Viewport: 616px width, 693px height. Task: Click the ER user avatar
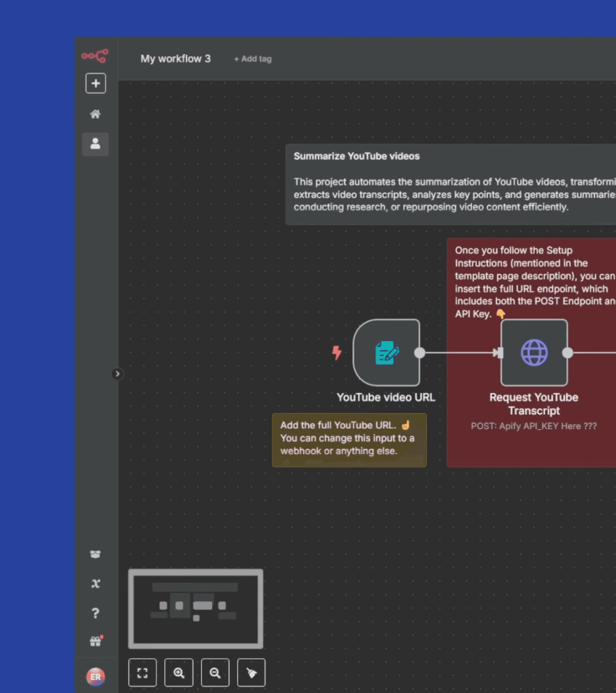point(96,677)
